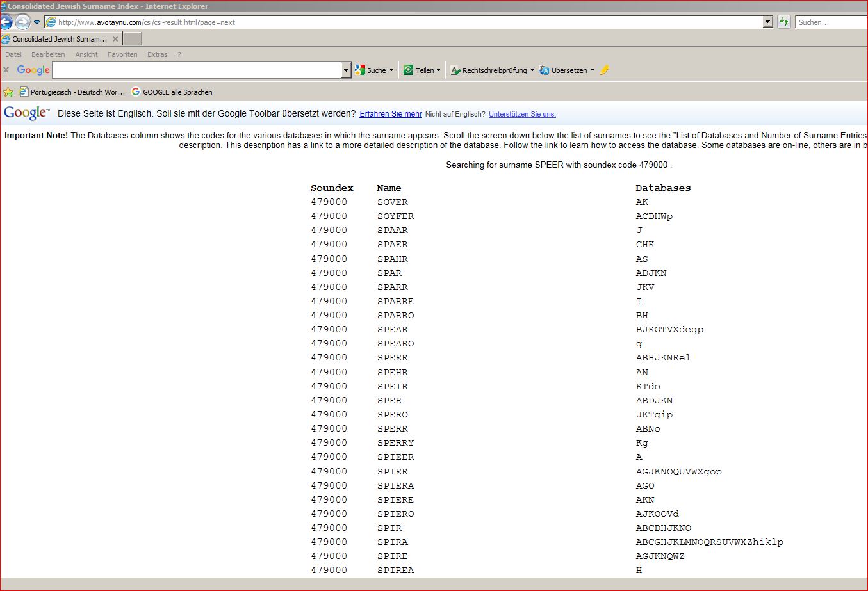The image size is (868, 591).
Task: Click the browser Forward arrow button
Action: pos(22,22)
